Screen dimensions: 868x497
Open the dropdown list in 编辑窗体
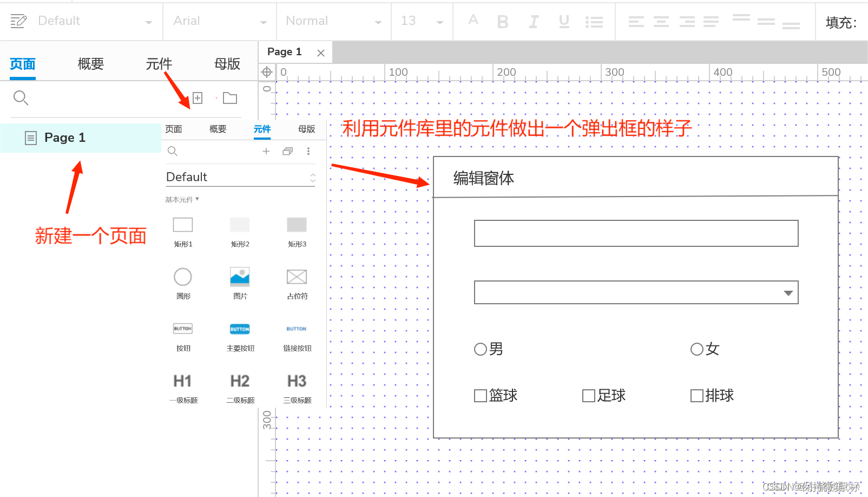tap(636, 292)
